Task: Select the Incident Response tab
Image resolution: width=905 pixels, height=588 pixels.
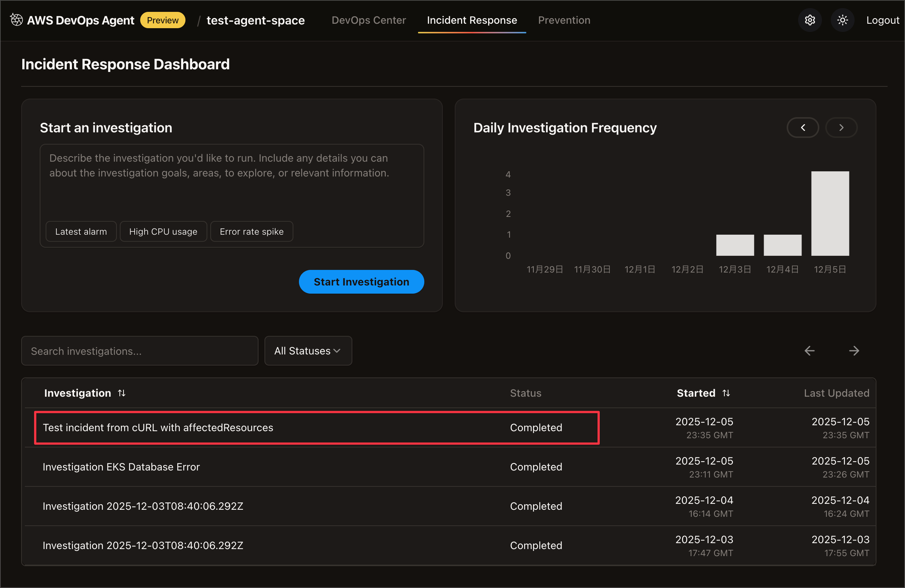Action: 471,20
